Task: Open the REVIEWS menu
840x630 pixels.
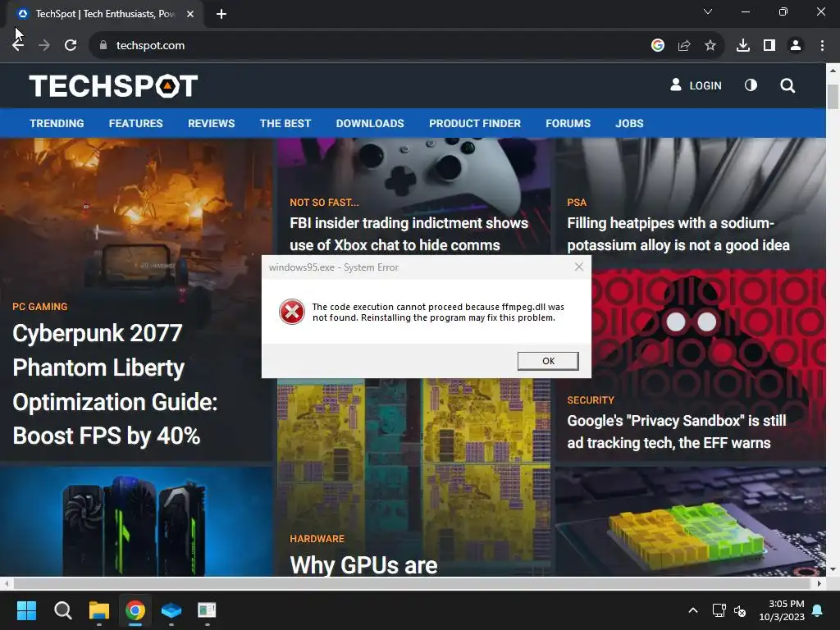Action: (211, 123)
